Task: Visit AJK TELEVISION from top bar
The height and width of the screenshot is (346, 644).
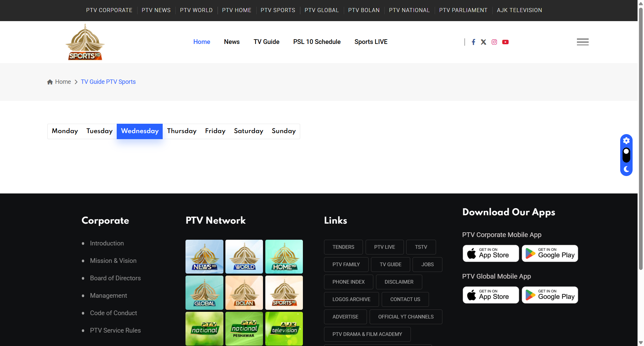Action: click(x=519, y=10)
